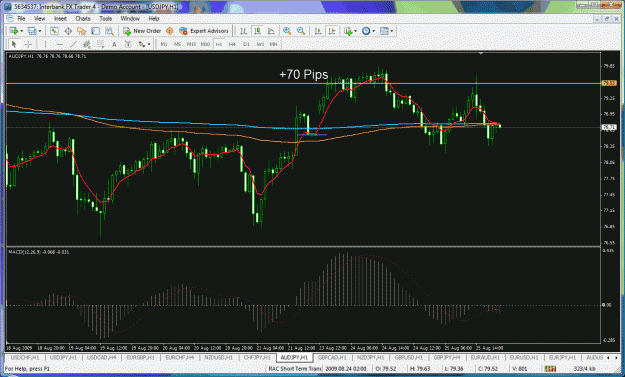The height and width of the screenshot is (377, 625).
Task: Click the Indicators list icon
Action: (x=348, y=31)
